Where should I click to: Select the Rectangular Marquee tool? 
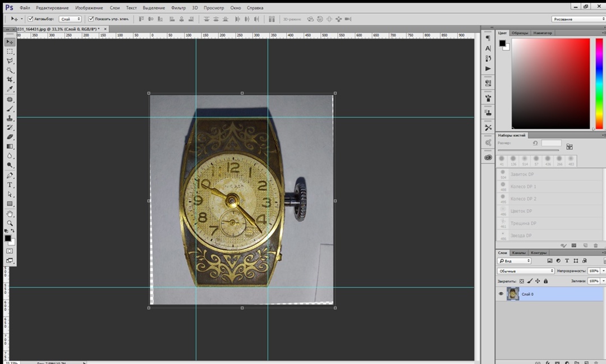(10, 52)
